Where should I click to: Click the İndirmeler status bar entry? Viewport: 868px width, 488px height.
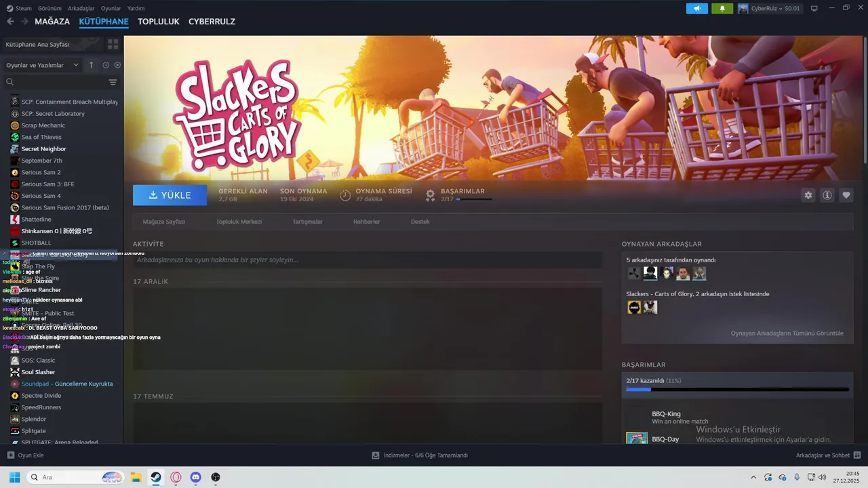coord(420,455)
